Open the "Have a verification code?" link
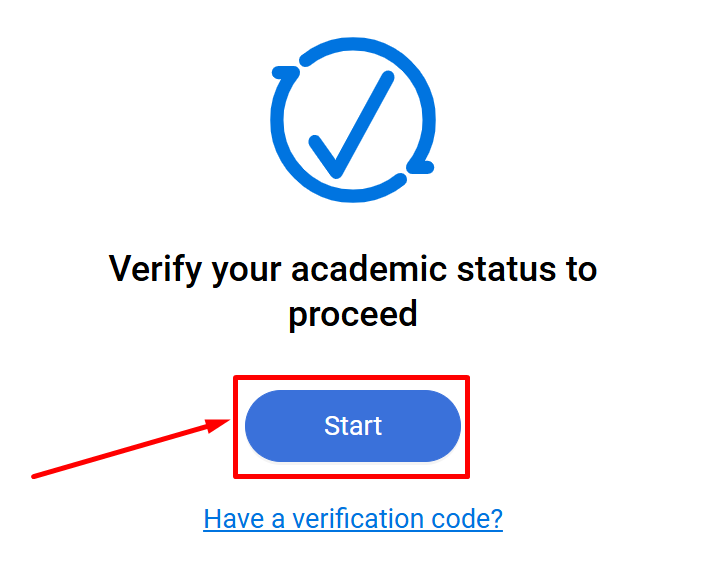This screenshot has width=706, height=562. pyautogui.click(x=352, y=518)
